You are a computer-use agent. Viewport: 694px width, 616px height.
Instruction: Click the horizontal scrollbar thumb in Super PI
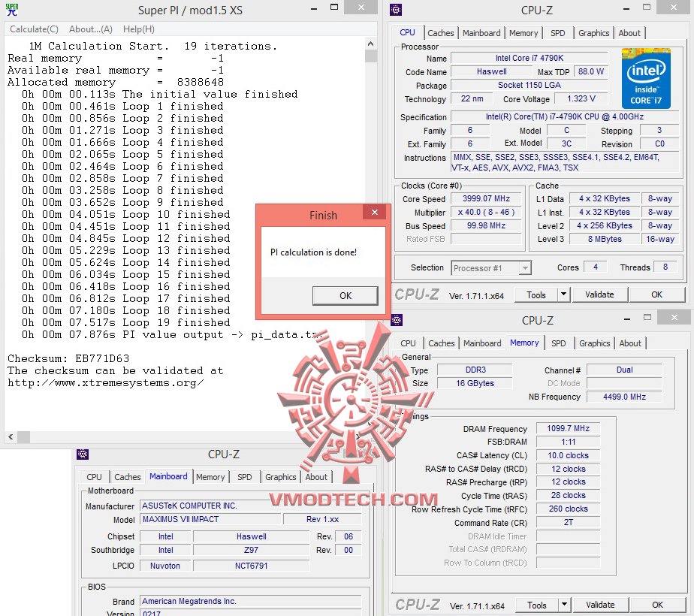[23, 437]
